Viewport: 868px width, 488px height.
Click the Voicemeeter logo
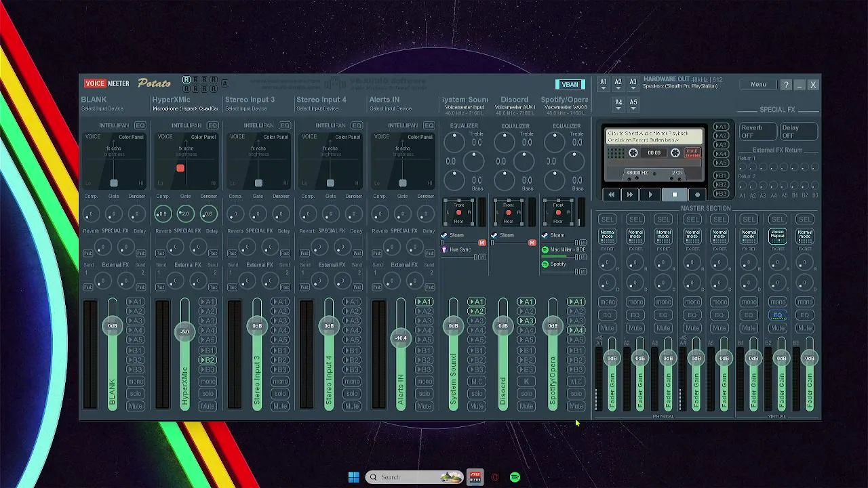click(106, 83)
